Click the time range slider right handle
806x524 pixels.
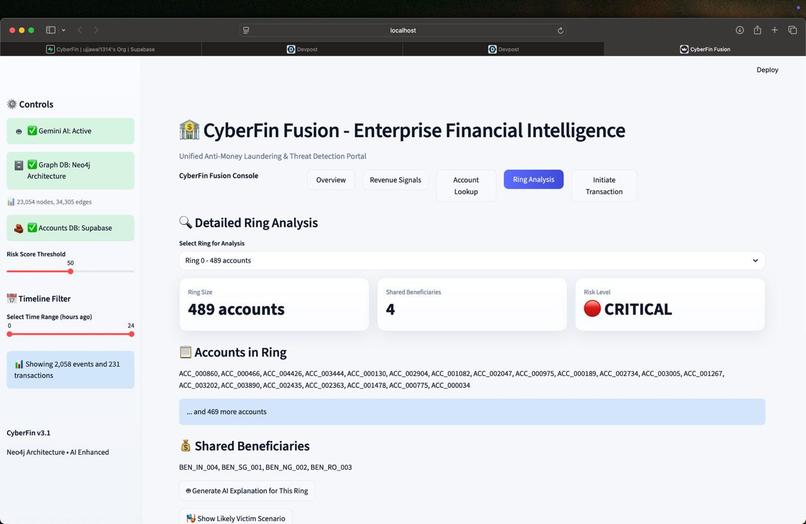(132, 334)
